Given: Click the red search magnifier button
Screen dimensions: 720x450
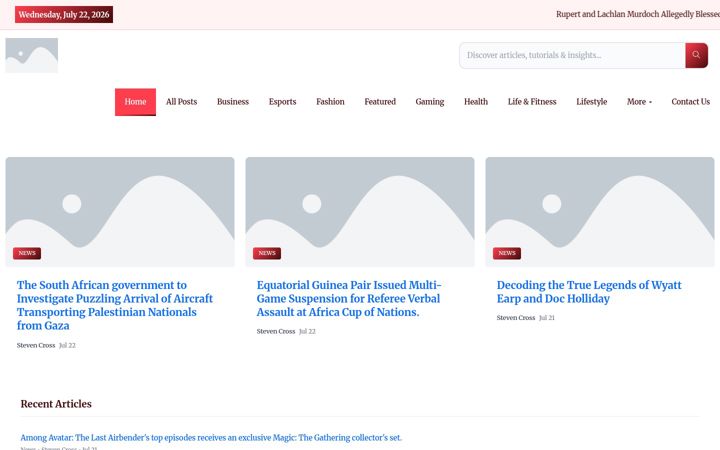Looking at the screenshot, I should (x=696, y=55).
